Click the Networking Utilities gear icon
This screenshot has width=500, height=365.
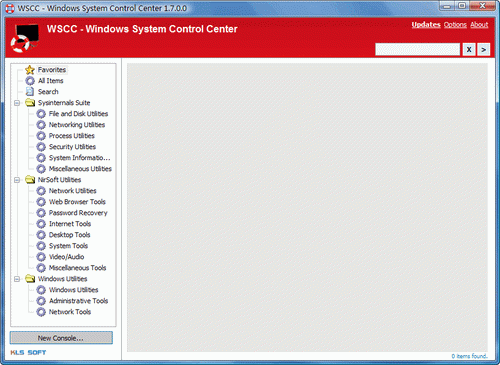[x=41, y=125]
